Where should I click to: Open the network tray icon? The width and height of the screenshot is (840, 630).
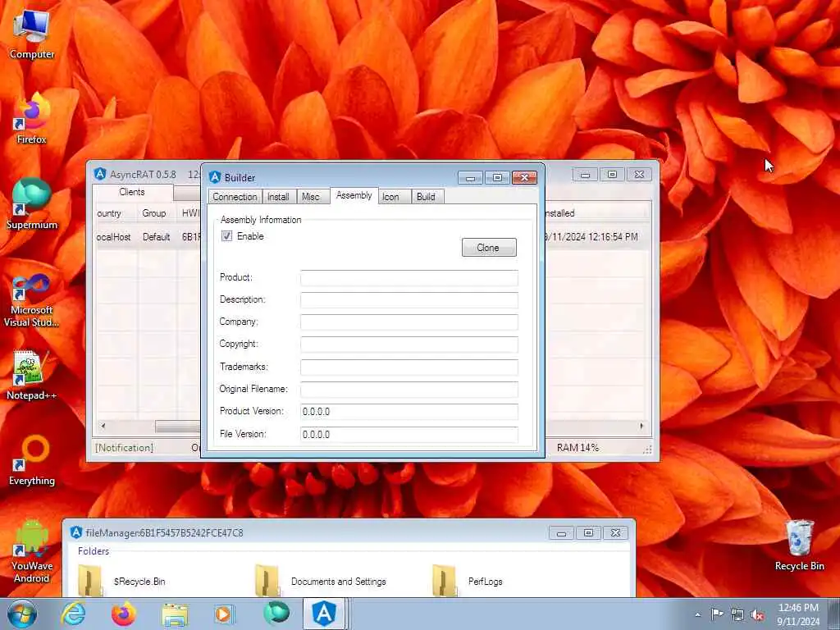pos(737,615)
